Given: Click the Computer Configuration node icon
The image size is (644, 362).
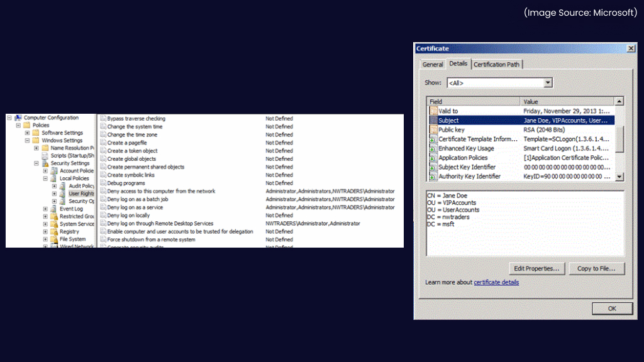Looking at the screenshot, I should click(18, 118).
